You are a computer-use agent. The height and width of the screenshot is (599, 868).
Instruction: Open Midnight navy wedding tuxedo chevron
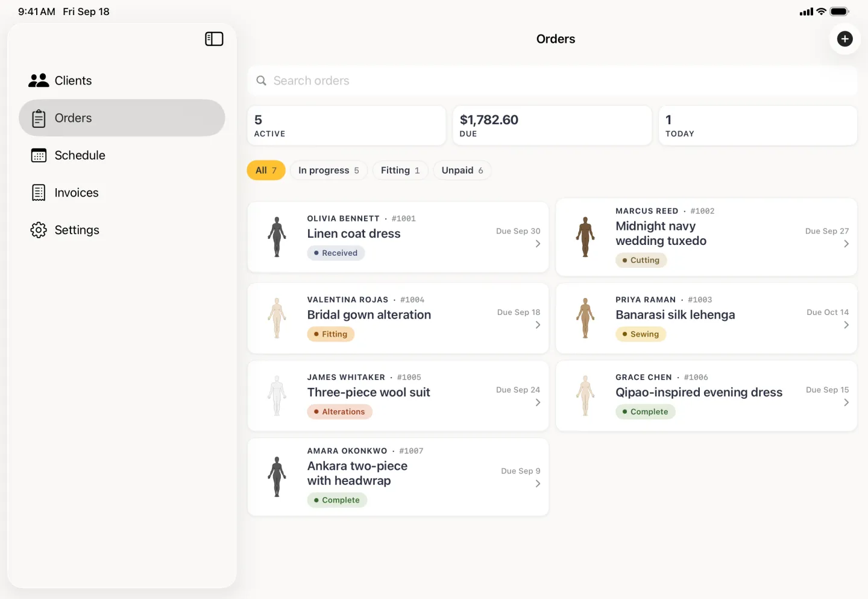[x=846, y=244]
